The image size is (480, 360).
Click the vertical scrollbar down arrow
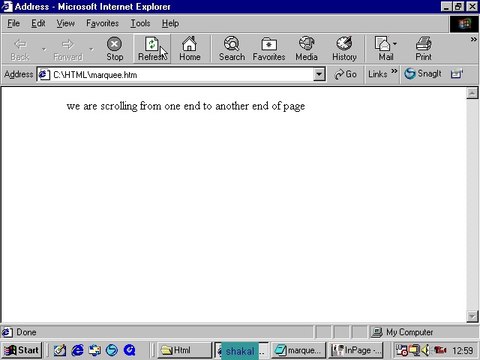(472, 316)
